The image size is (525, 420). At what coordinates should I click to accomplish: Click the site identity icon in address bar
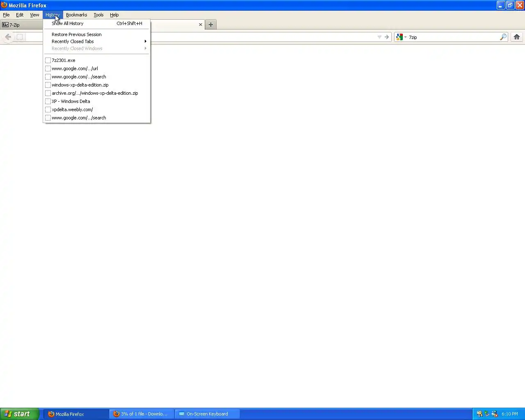[20, 37]
